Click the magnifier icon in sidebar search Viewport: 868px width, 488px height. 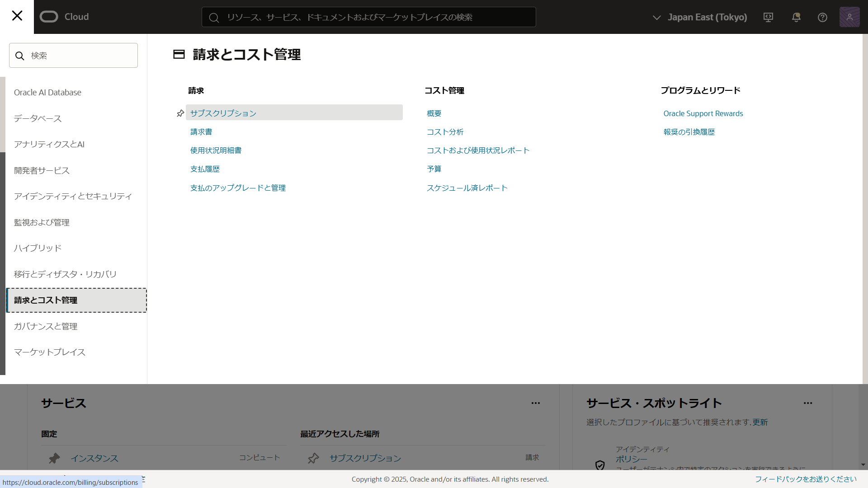[x=20, y=55]
